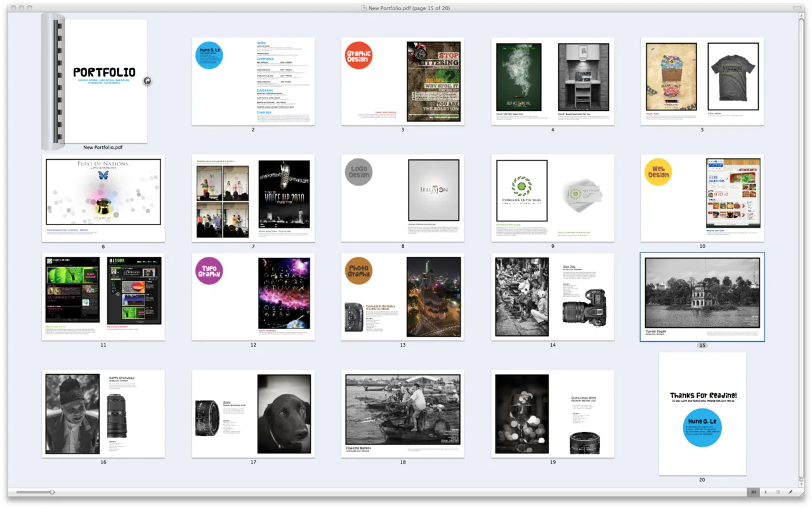Select page 12 Typography thumbnail

coord(253,297)
